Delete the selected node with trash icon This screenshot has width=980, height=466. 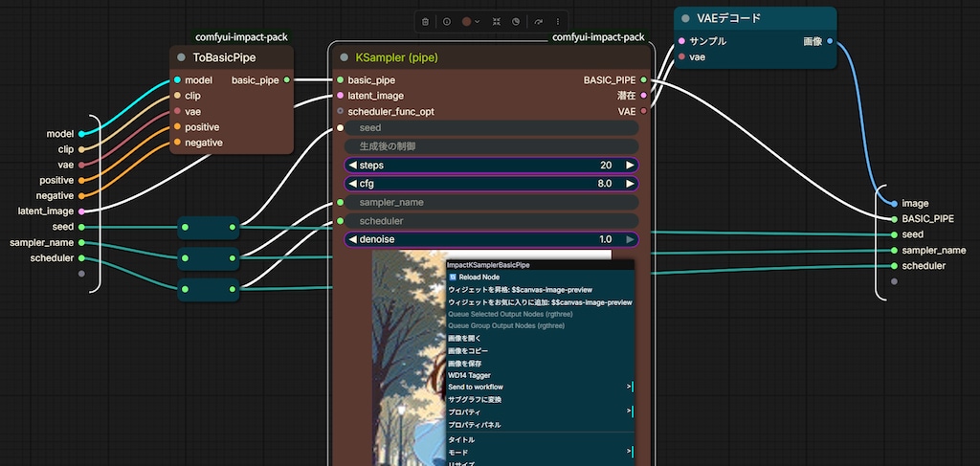tap(426, 21)
